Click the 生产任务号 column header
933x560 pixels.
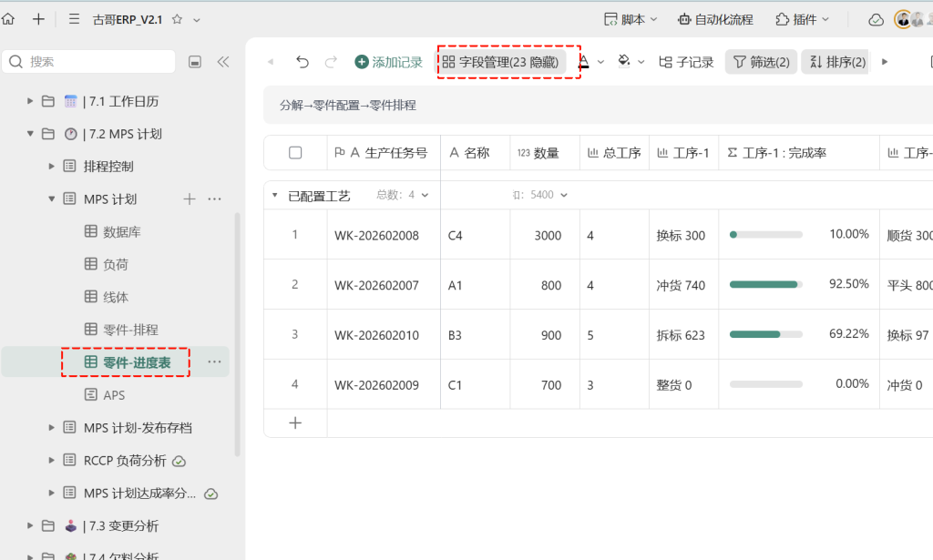384,153
